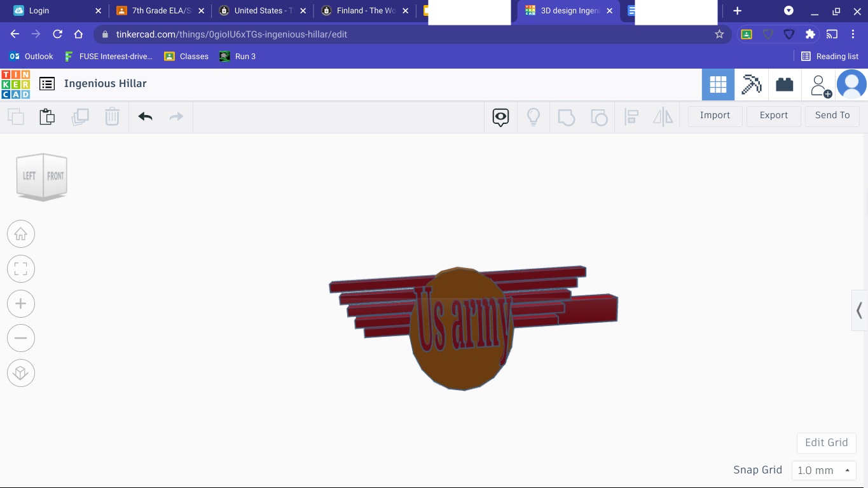Switch to the United States tab
Image resolution: width=868 pixels, height=488 pixels.
click(261, 11)
